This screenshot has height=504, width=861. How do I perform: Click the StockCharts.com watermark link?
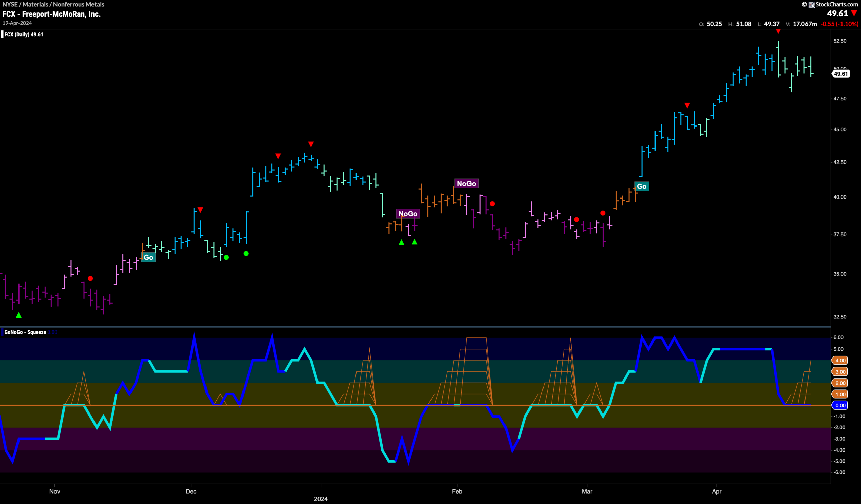(830, 4)
